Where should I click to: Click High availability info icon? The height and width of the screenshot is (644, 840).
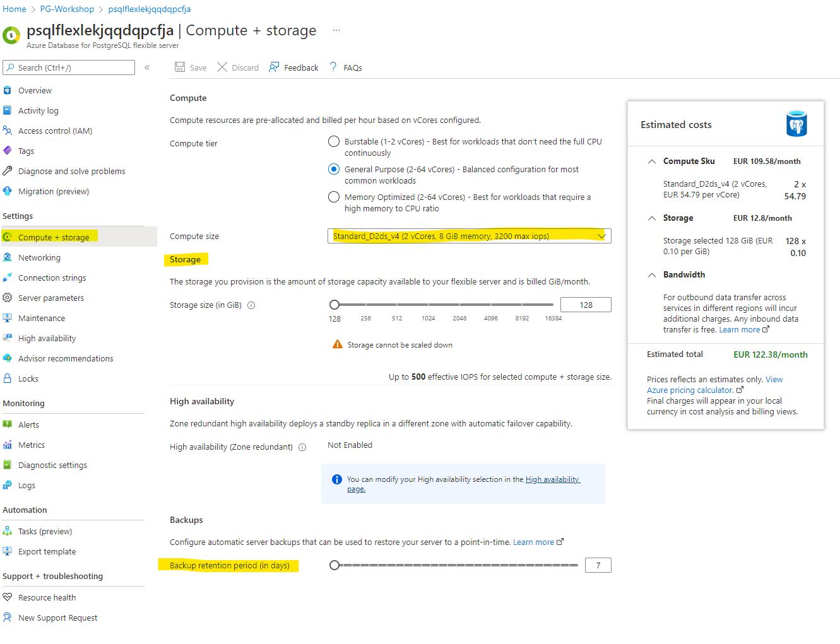tap(302, 447)
